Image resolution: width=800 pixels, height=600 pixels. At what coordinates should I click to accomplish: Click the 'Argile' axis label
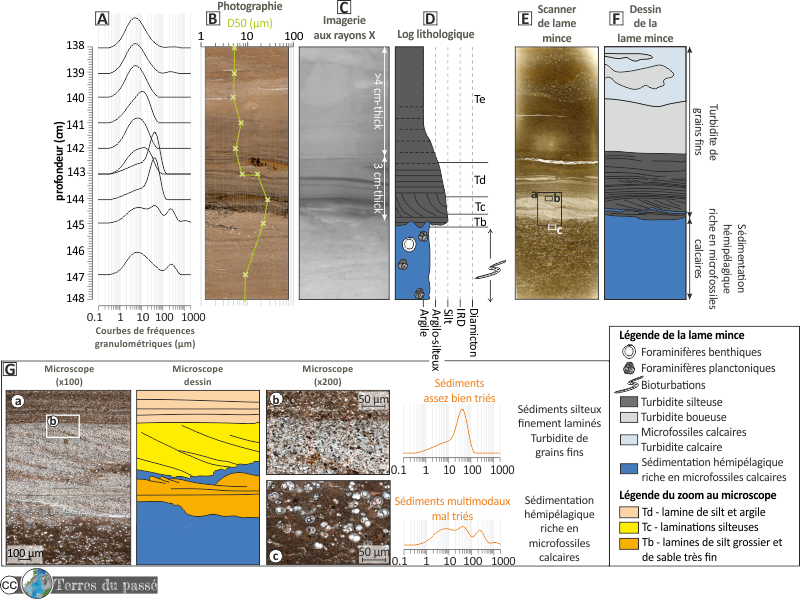tap(423, 322)
